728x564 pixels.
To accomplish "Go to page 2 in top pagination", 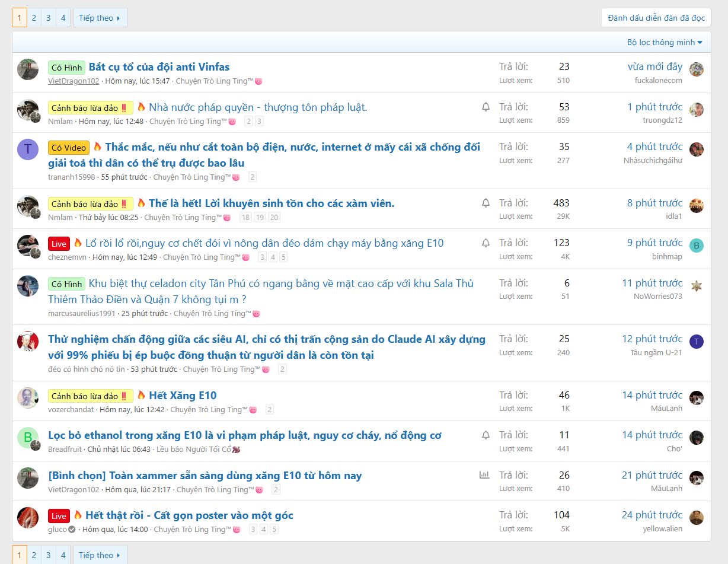I will coord(34,18).
